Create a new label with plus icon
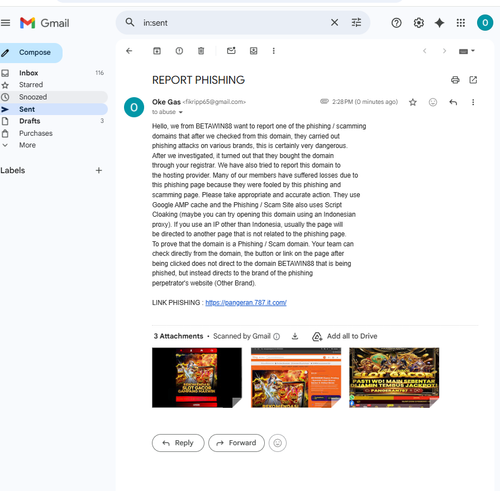The image size is (500, 491). [99, 170]
